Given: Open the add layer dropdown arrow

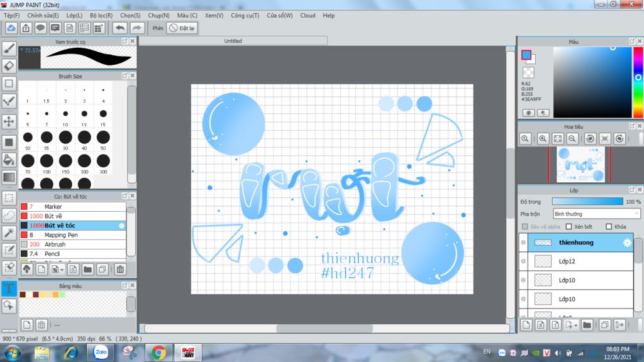Looking at the screenshot, I should pos(576,326).
